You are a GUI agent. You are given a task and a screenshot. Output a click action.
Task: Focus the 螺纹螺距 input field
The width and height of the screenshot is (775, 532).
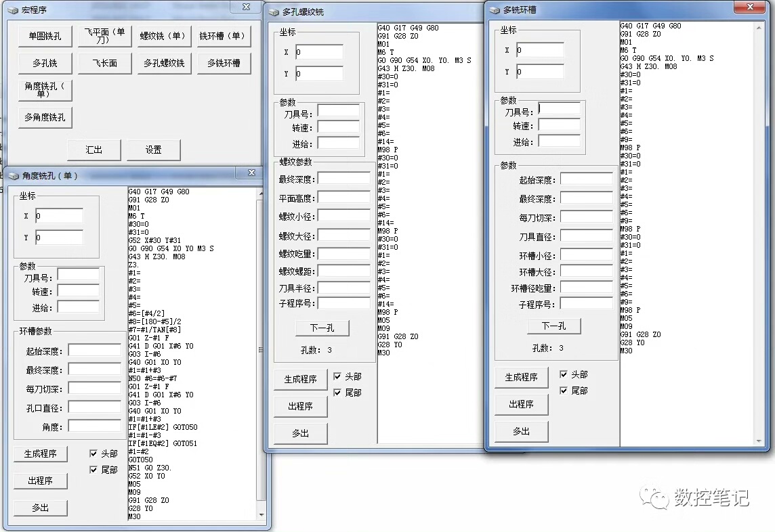click(x=343, y=271)
